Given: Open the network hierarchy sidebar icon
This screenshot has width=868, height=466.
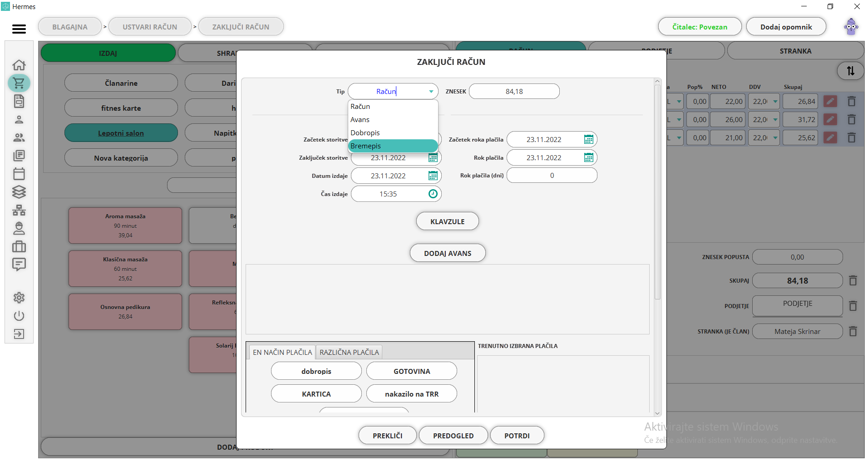Looking at the screenshot, I should (19, 210).
